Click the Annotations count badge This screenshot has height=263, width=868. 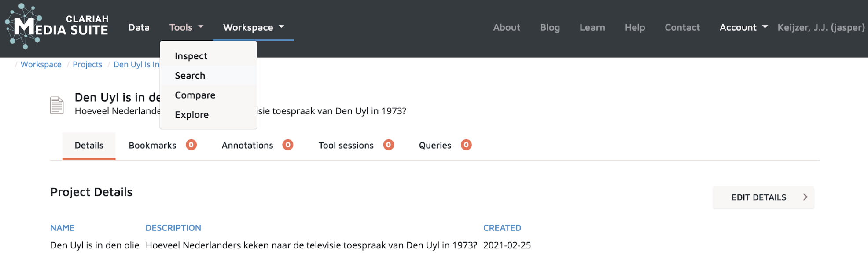click(x=288, y=145)
